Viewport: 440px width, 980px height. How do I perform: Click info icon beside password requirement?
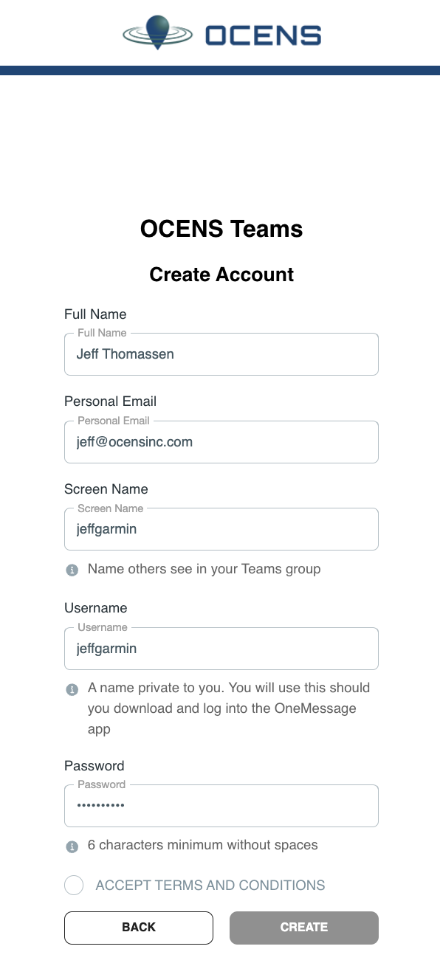(x=72, y=846)
